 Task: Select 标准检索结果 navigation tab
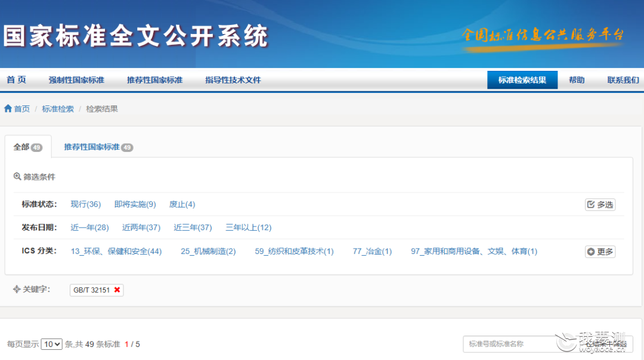[x=522, y=80]
